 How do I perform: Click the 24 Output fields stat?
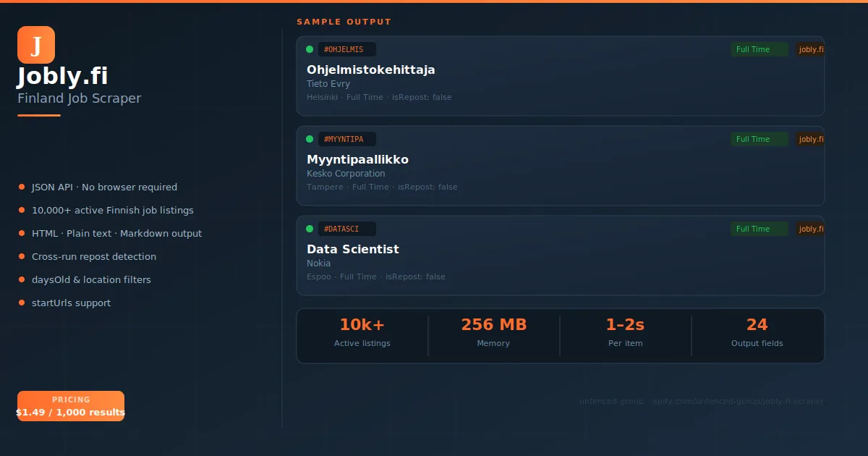757,332
